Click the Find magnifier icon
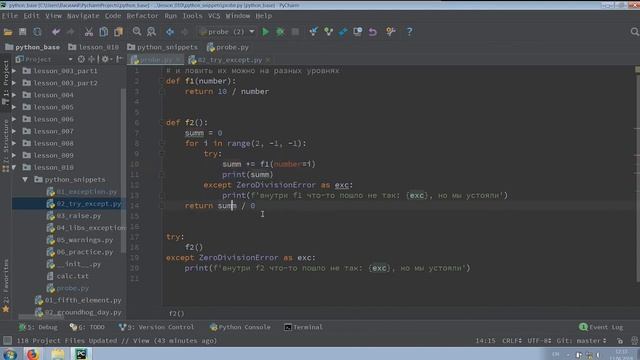 click(137, 32)
